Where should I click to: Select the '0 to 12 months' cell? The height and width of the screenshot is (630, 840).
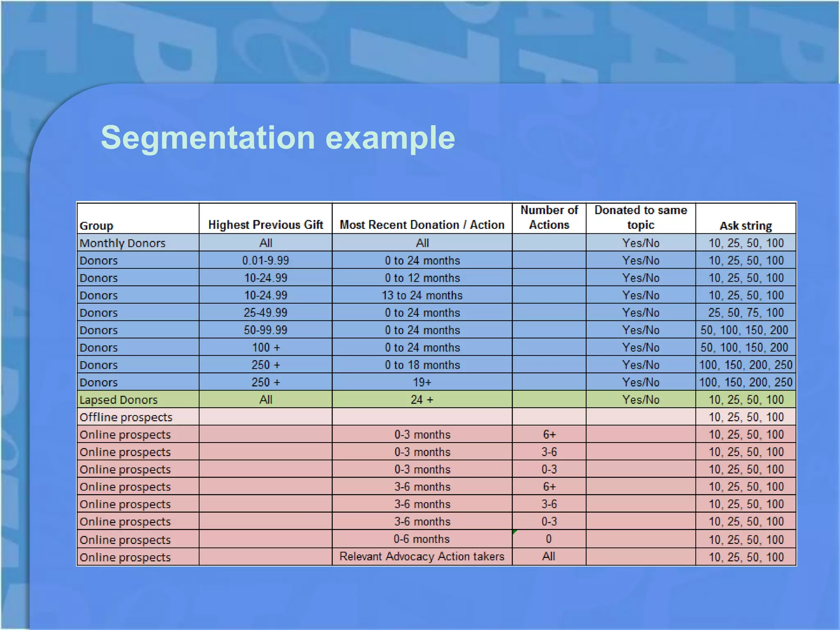click(422, 278)
